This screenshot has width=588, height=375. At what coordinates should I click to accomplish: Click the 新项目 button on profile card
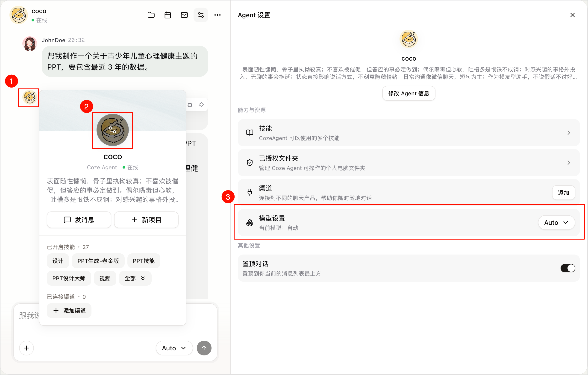[x=146, y=220]
